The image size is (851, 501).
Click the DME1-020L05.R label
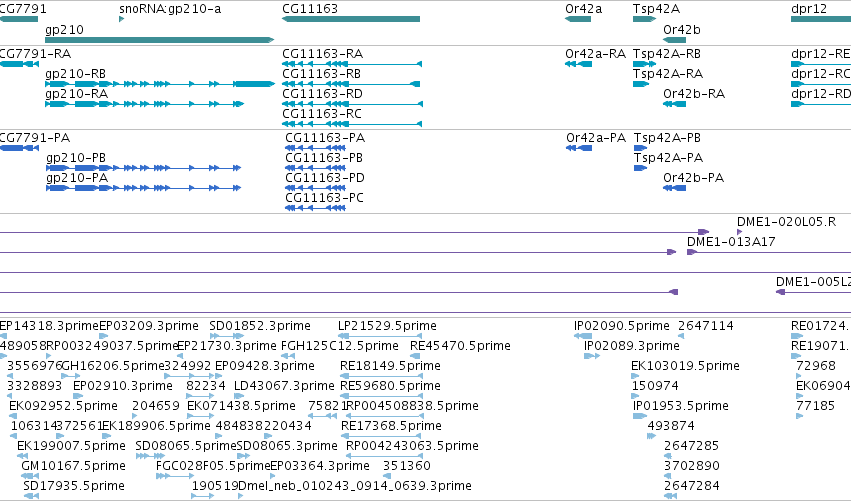(786, 221)
